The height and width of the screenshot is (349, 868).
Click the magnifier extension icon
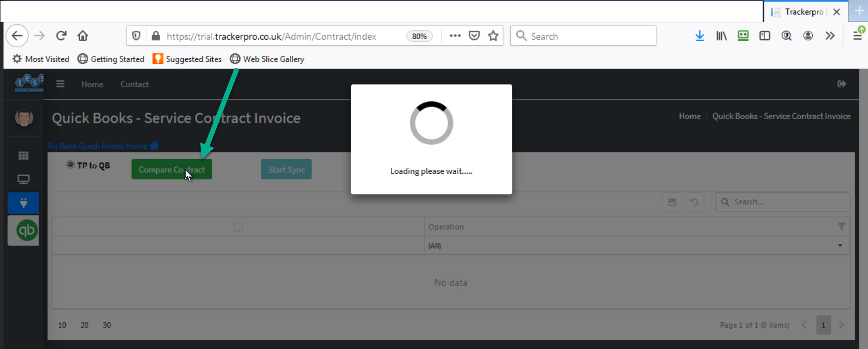pyautogui.click(x=786, y=36)
